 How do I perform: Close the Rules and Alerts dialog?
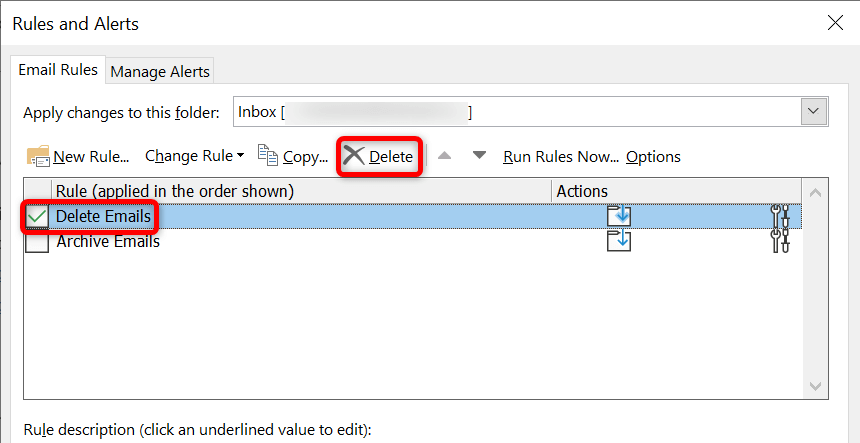click(832, 23)
